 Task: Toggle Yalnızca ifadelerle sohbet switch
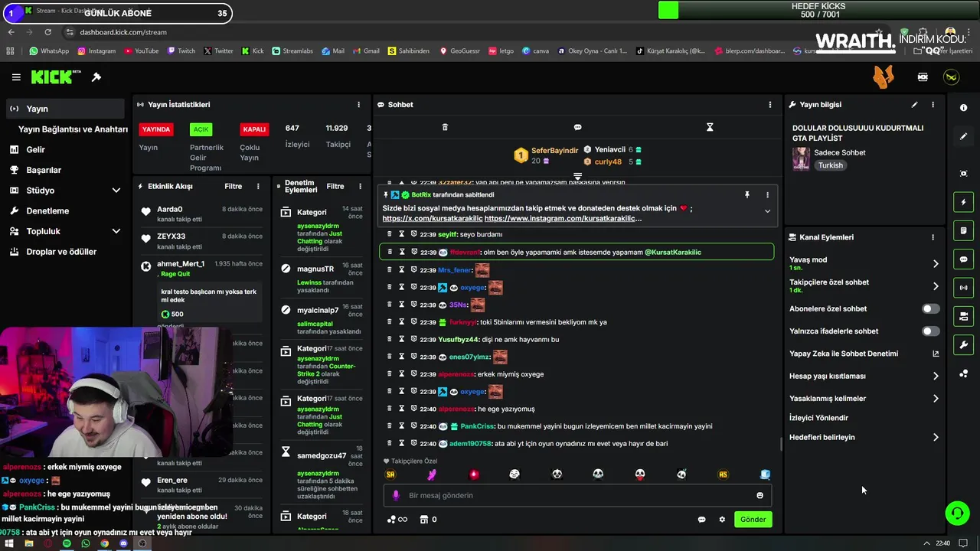(930, 331)
